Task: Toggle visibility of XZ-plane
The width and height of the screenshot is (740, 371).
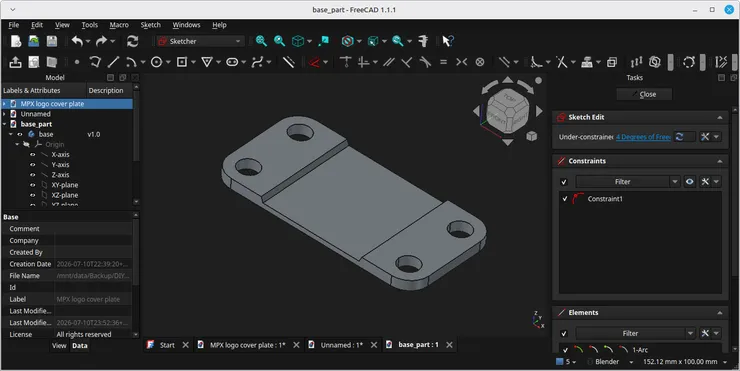Action: pyautogui.click(x=33, y=195)
